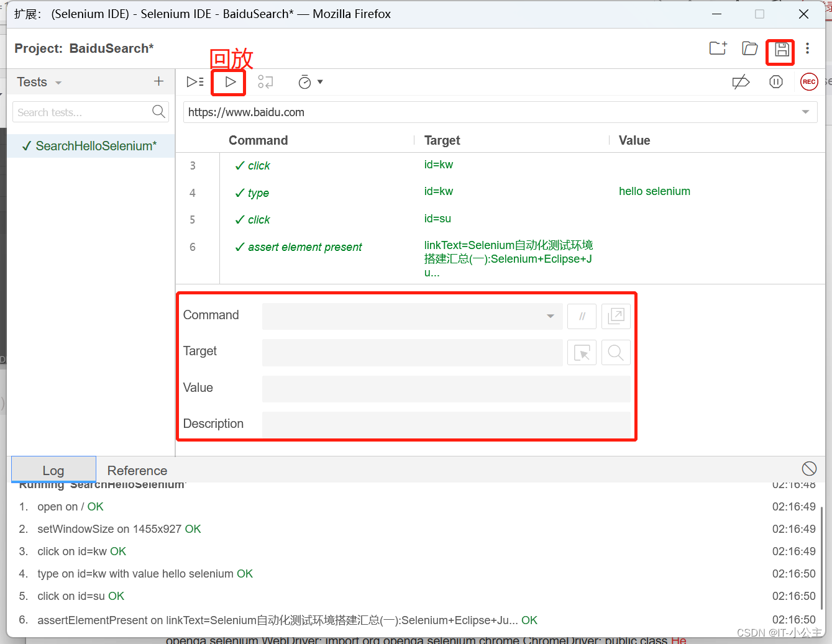
Task: Select row 3 click command id=kw
Action: pos(501,165)
